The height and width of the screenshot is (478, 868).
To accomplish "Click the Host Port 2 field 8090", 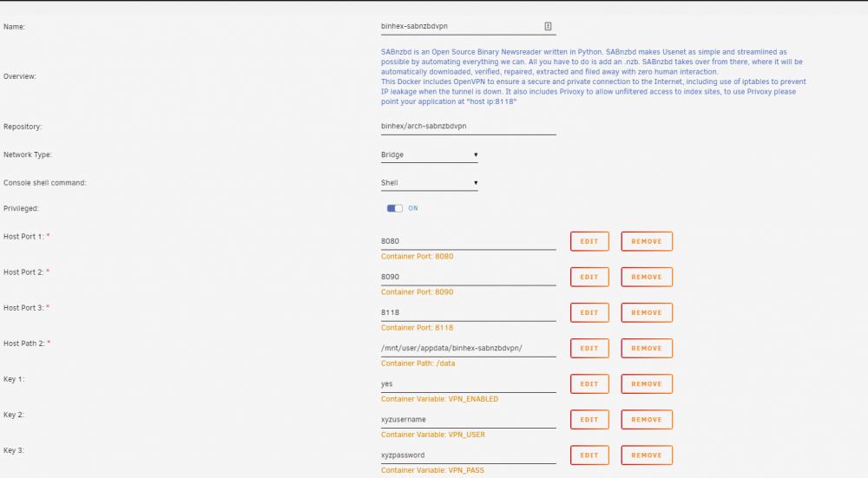I will pos(469,277).
